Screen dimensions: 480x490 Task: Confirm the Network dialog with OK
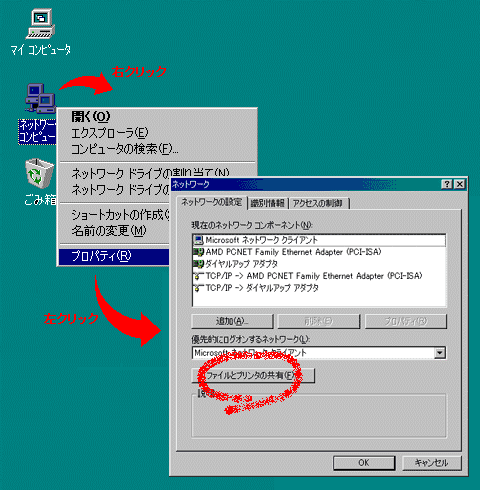(x=364, y=463)
